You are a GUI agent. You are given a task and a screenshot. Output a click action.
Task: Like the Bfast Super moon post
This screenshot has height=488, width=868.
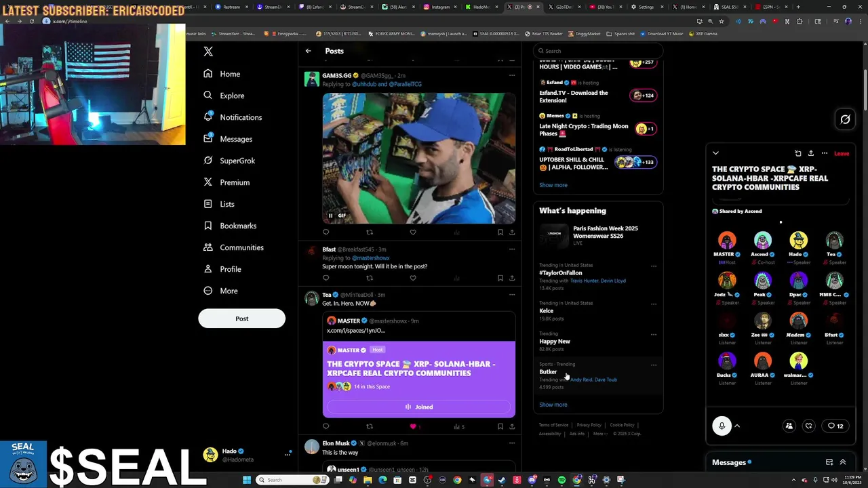[x=413, y=278]
